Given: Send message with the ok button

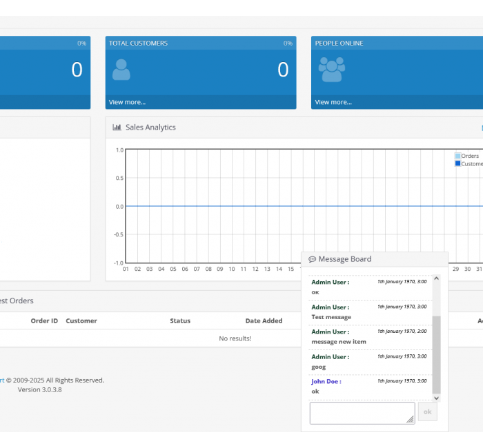Looking at the screenshot, I should pyautogui.click(x=427, y=411).
